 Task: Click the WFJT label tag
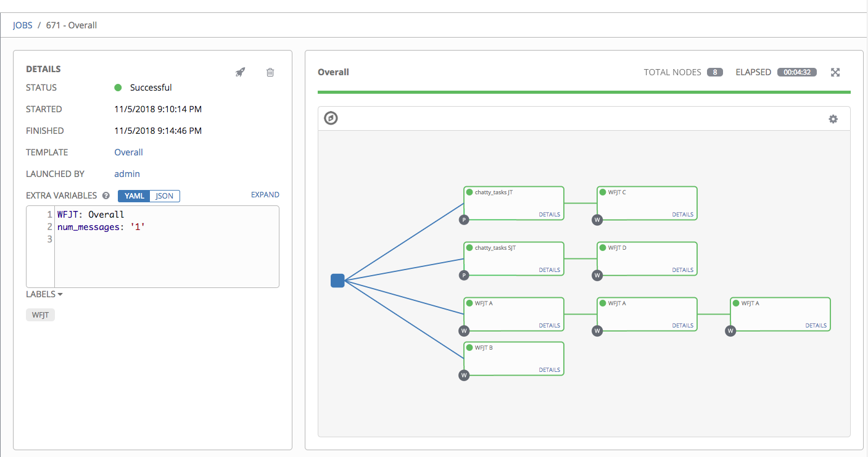coord(41,315)
